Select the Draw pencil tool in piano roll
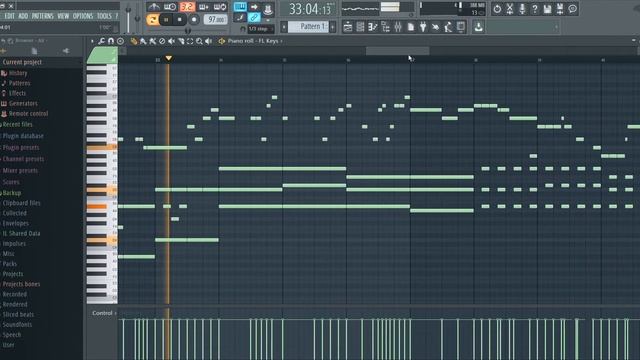 [x=134, y=41]
